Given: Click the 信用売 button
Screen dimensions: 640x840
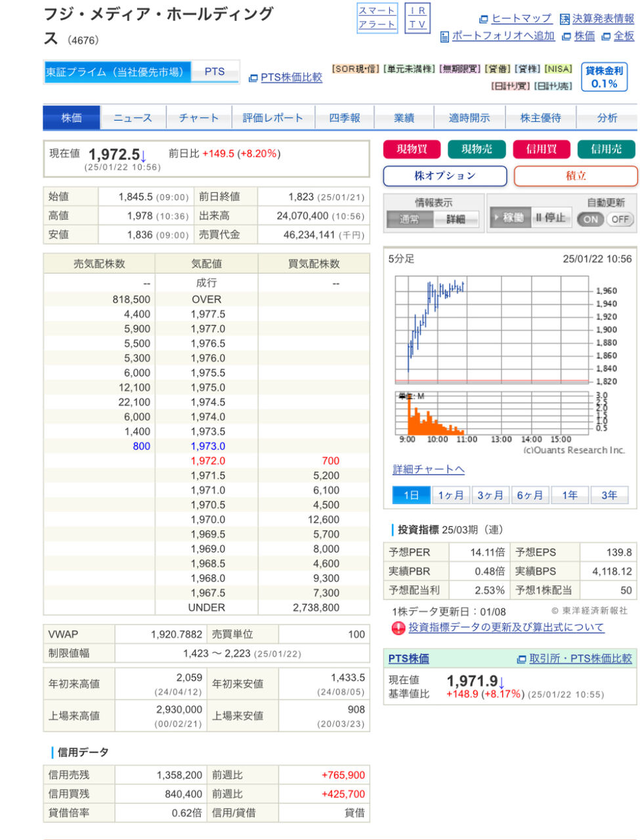Looking at the screenshot, I should pyautogui.click(x=607, y=149).
